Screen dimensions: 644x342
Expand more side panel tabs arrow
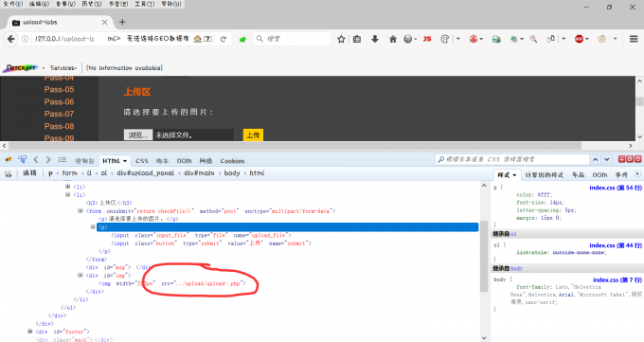pos(637,174)
